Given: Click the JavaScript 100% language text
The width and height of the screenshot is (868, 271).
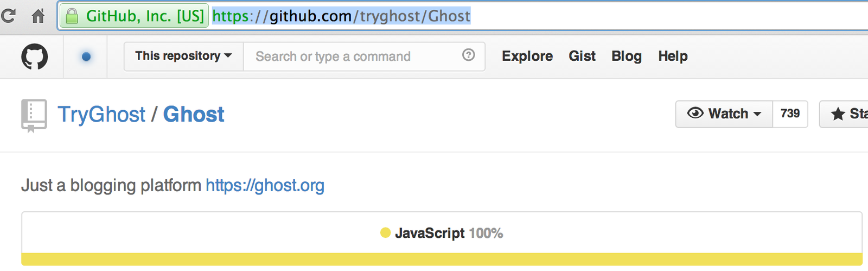Looking at the screenshot, I should click(449, 234).
